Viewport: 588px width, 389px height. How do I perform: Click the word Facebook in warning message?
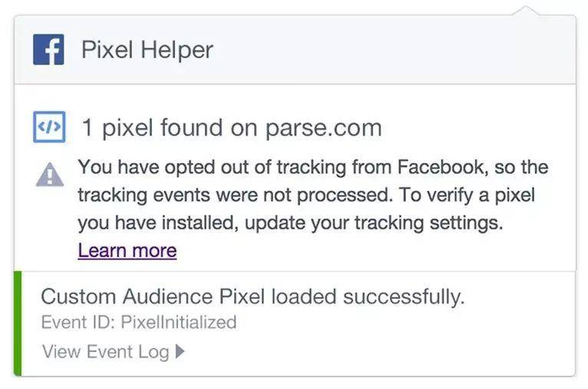coord(442,166)
